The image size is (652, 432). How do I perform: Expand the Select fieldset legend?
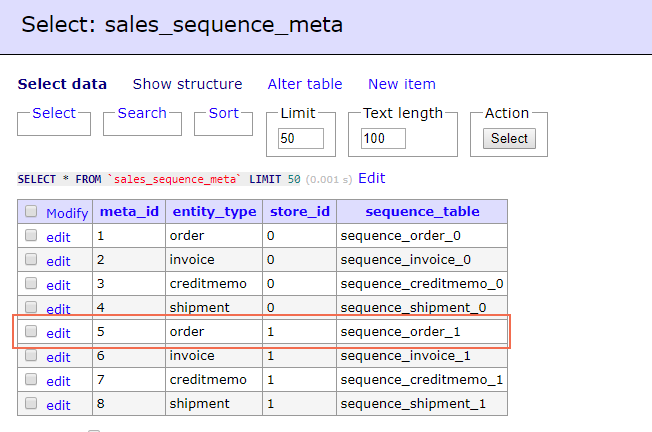pos(54,113)
